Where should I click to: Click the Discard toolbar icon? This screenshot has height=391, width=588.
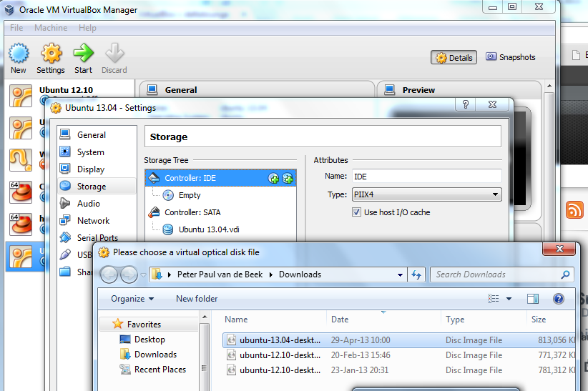114,58
